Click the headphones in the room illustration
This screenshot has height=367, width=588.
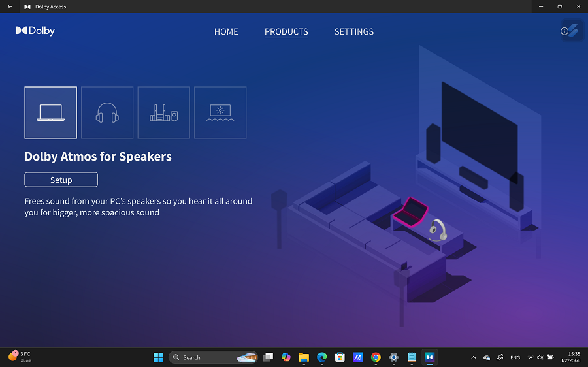click(438, 229)
